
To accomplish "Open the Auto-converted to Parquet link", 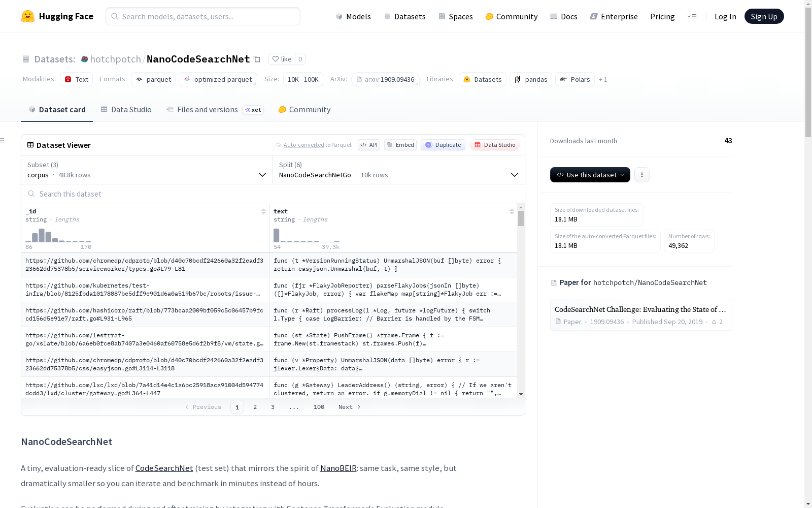I will coord(317,145).
